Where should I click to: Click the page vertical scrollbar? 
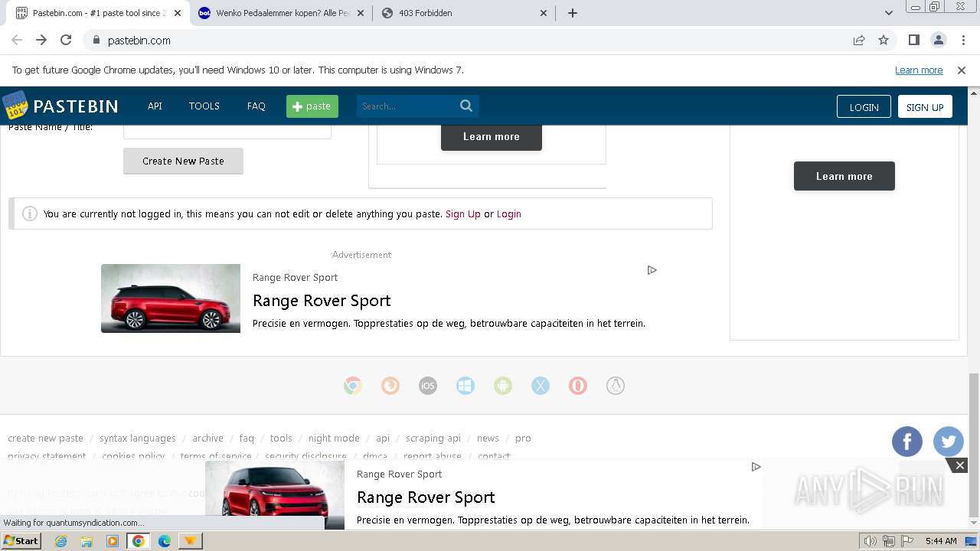point(973,445)
